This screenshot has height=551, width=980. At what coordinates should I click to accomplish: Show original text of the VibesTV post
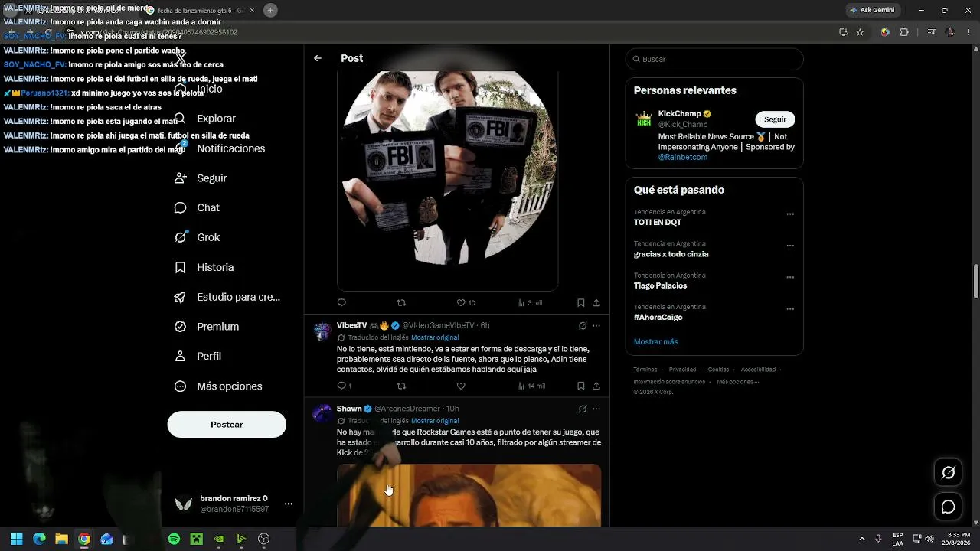point(435,337)
